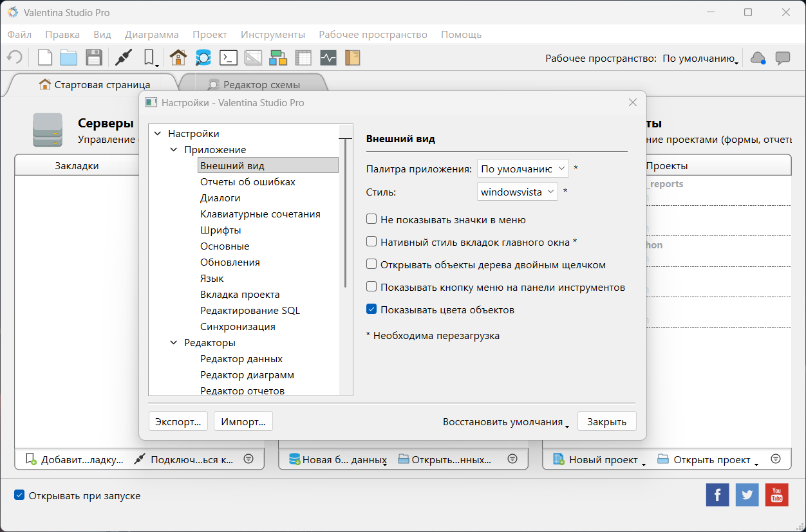Image resolution: width=806 pixels, height=532 pixels.
Task: Click the 'Закрыть' button
Action: tap(606, 422)
